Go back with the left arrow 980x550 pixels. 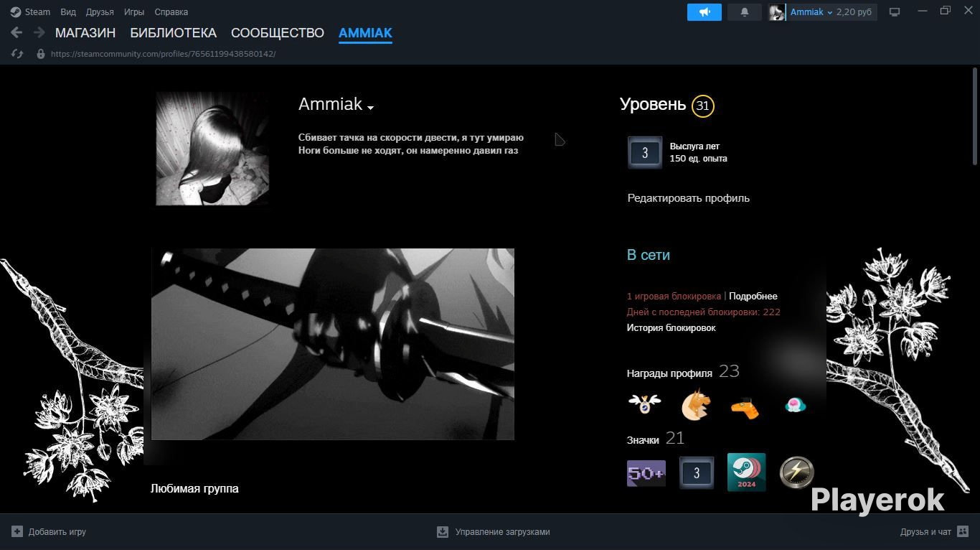(17, 32)
